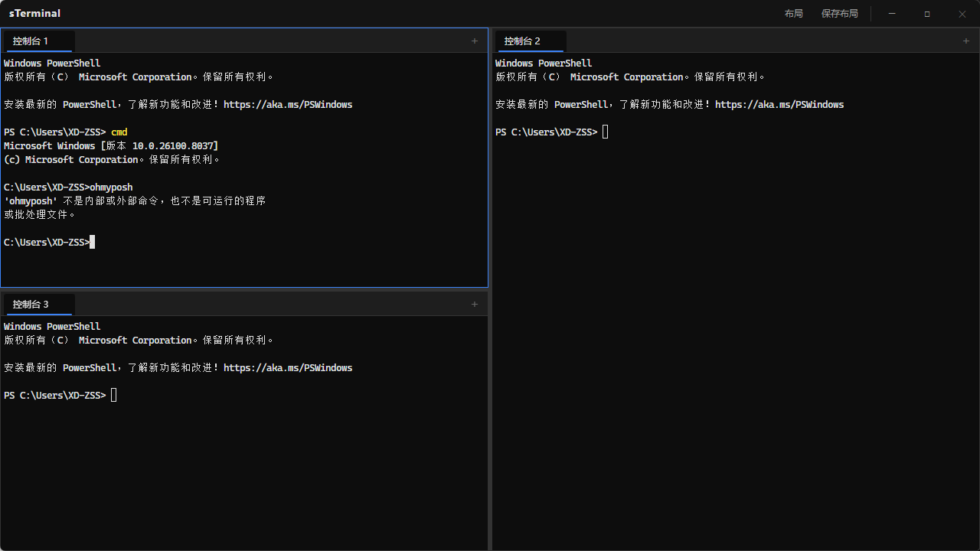Switch to the 控制台 1 tab

pos(39,41)
